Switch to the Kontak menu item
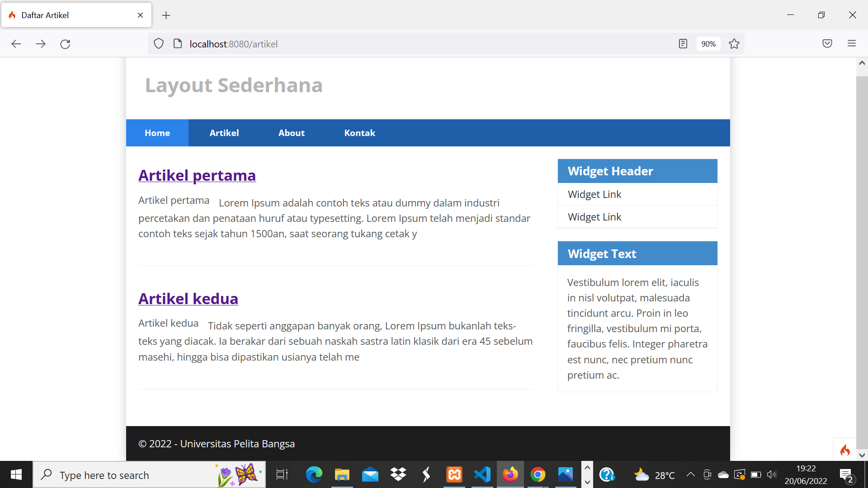868x488 pixels. tap(359, 132)
